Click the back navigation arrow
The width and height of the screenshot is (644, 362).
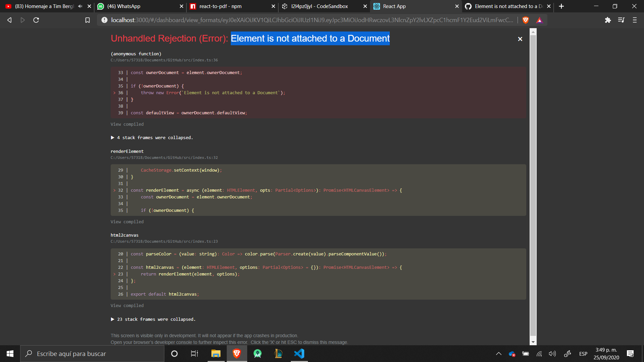pyautogui.click(x=9, y=20)
